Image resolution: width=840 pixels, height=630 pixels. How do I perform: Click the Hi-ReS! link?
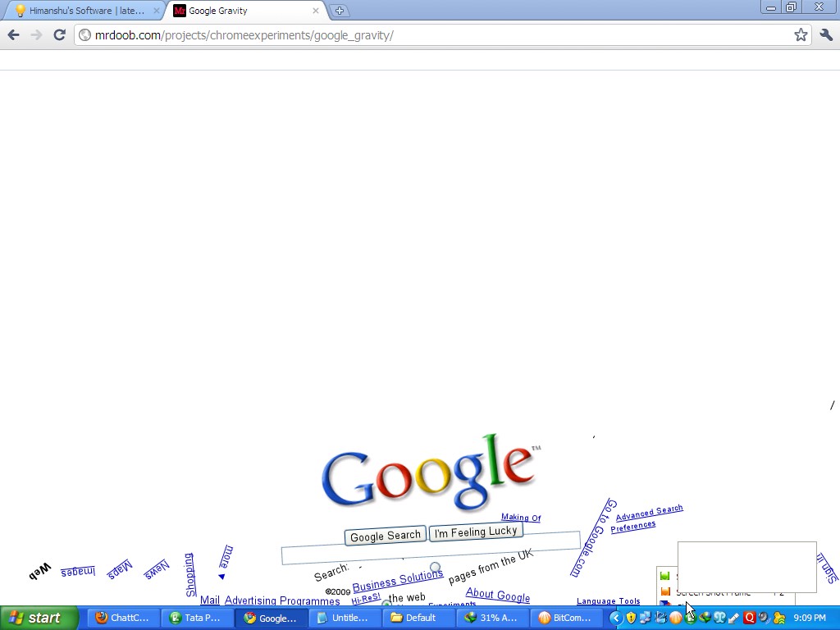click(x=366, y=598)
